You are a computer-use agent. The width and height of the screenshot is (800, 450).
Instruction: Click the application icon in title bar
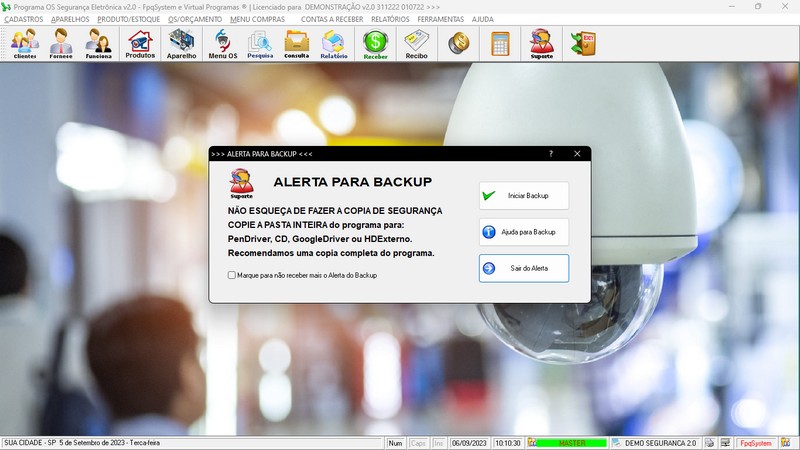pyautogui.click(x=6, y=7)
